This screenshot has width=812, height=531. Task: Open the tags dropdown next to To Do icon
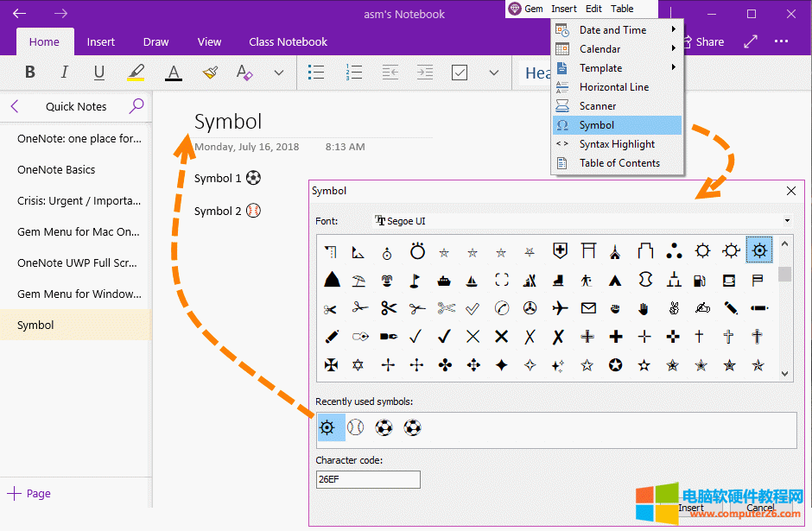492,73
